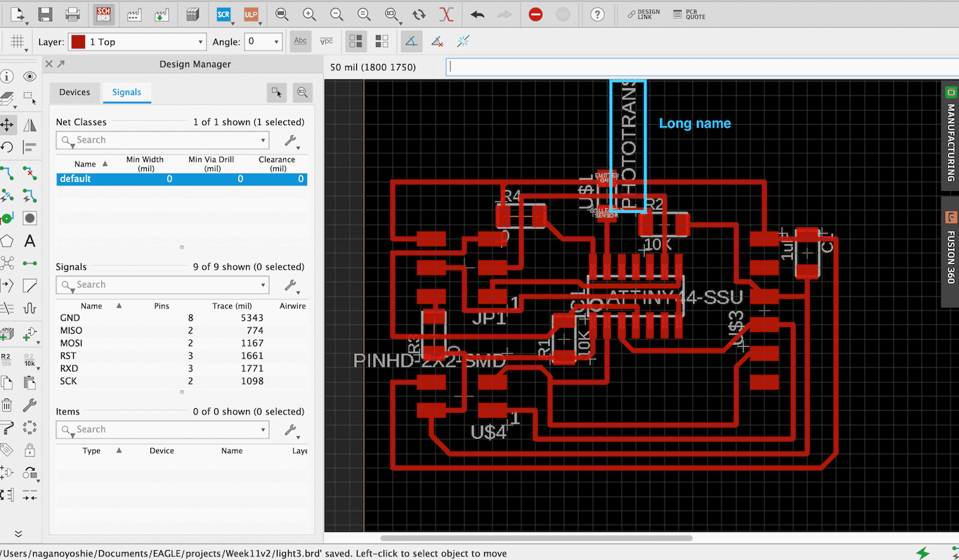Run a script via SCR icon
This screenshot has width=959, height=560.
click(x=223, y=14)
